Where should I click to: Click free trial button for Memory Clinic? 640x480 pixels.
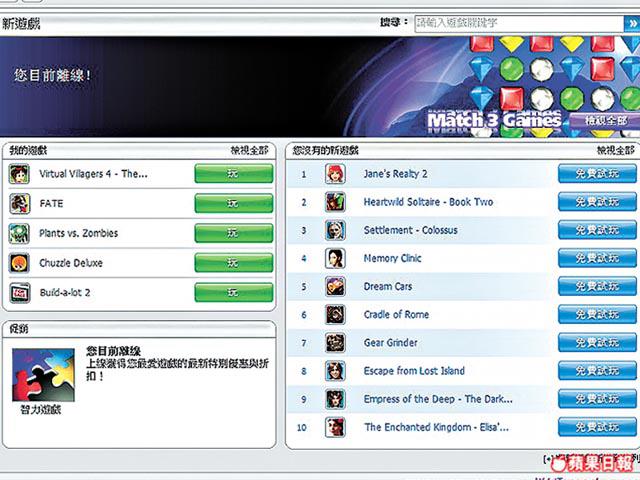point(597,258)
